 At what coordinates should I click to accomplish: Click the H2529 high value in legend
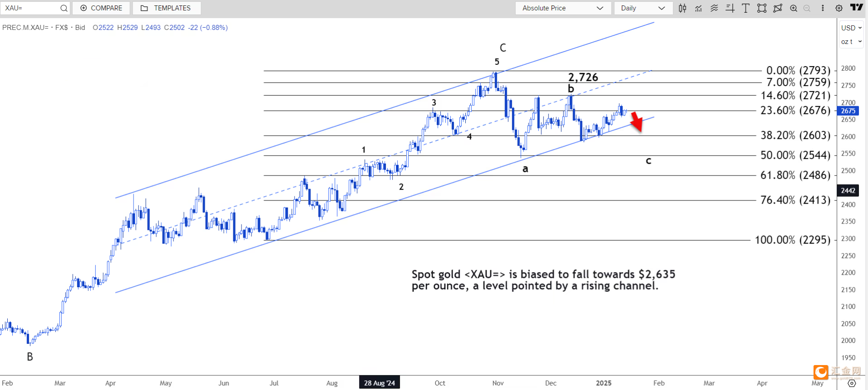[128, 28]
